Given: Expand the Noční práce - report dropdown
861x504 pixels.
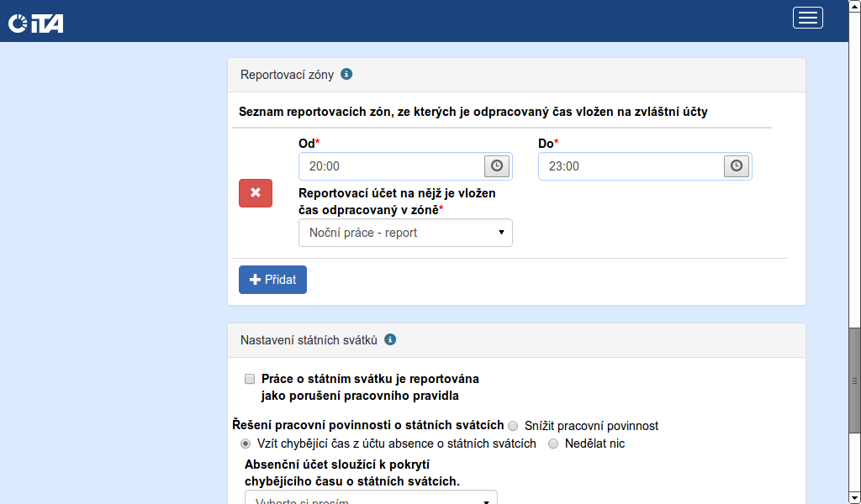Looking at the screenshot, I should [x=405, y=233].
